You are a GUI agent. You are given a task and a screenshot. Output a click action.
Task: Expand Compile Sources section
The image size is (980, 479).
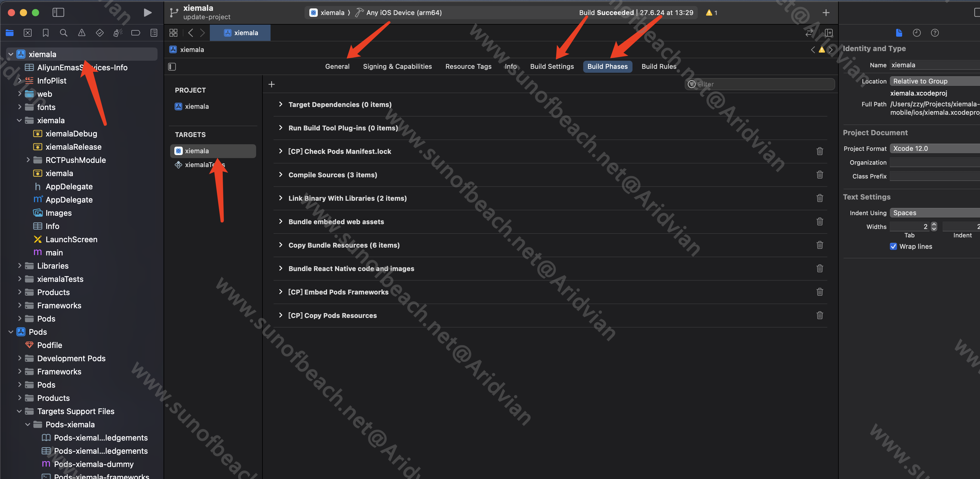tap(281, 175)
